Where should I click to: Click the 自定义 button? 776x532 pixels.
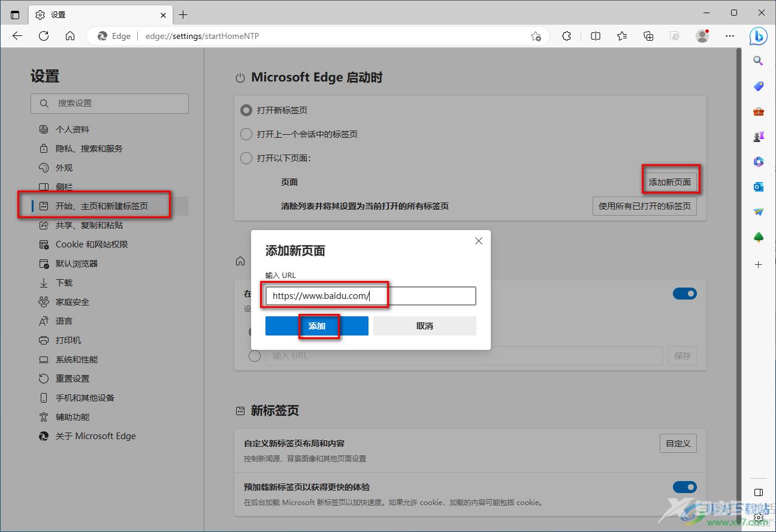[678, 443]
